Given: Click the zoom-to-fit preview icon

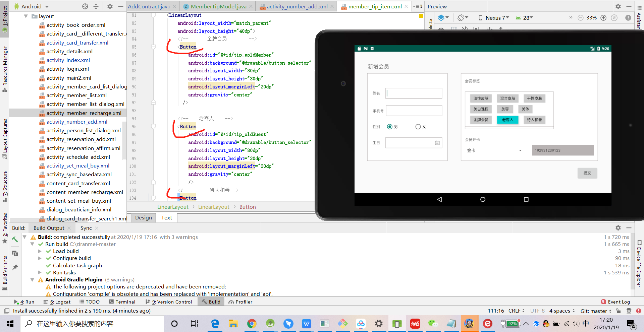Looking at the screenshot, I should (x=614, y=18).
